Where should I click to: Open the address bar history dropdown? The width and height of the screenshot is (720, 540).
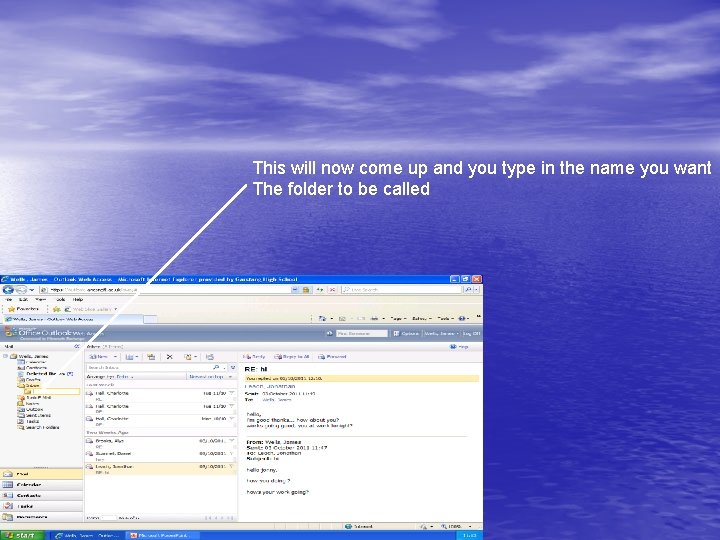[x=295, y=290]
